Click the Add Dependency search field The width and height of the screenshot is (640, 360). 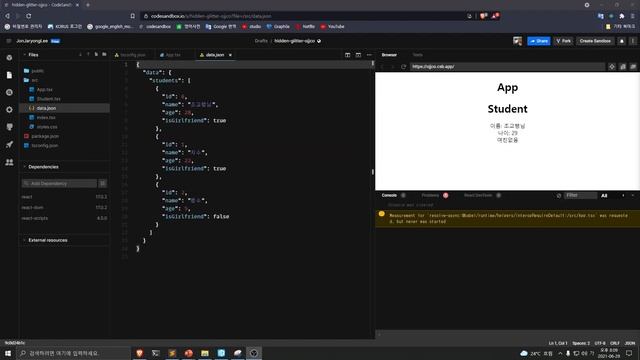pyautogui.click(x=60, y=183)
